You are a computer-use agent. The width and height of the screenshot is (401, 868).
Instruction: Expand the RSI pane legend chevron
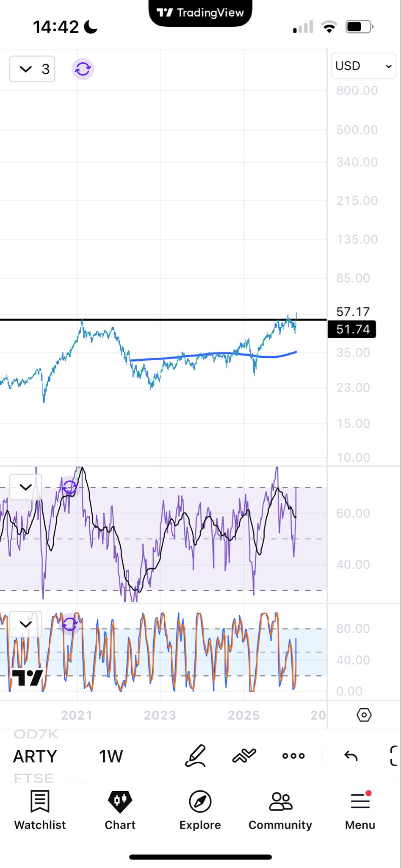pyautogui.click(x=26, y=487)
